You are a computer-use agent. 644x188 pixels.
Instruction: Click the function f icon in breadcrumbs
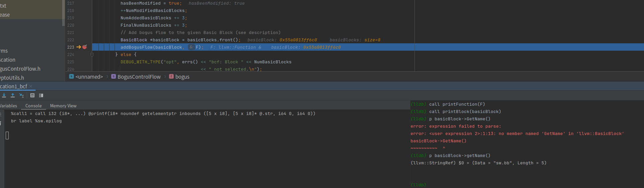(x=171, y=76)
